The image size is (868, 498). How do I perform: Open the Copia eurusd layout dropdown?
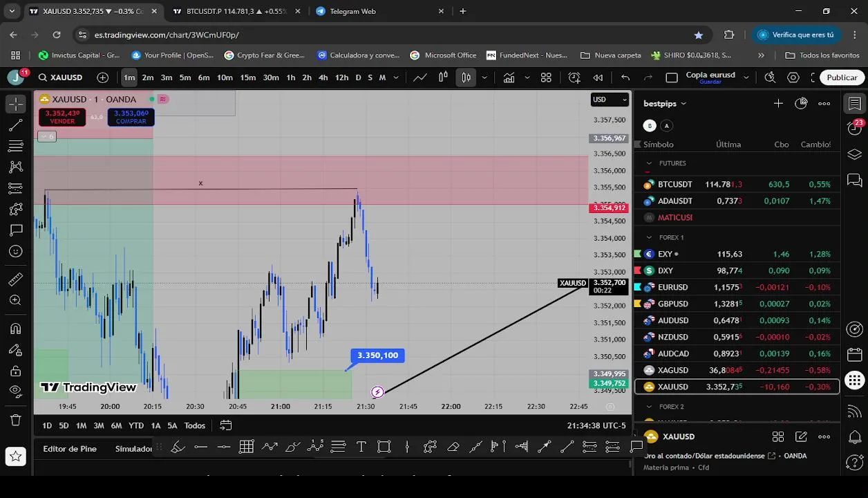click(746, 77)
